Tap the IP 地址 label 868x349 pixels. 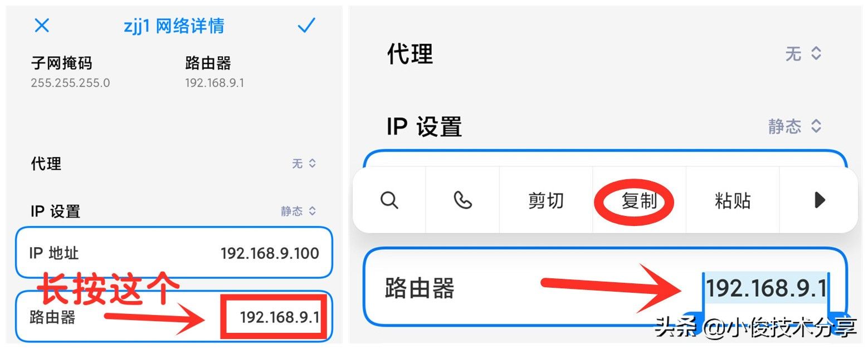54,254
